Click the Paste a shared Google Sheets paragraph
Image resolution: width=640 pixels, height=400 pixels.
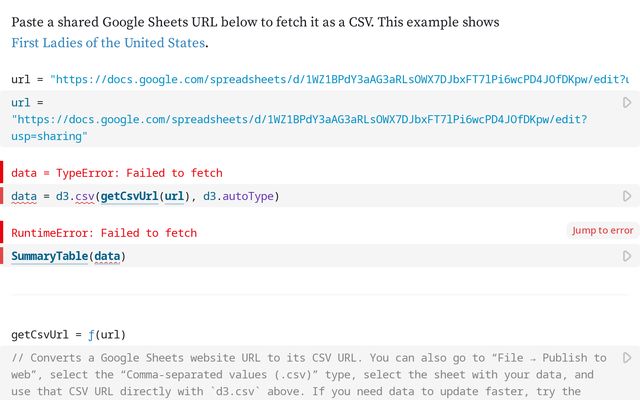[255, 32]
